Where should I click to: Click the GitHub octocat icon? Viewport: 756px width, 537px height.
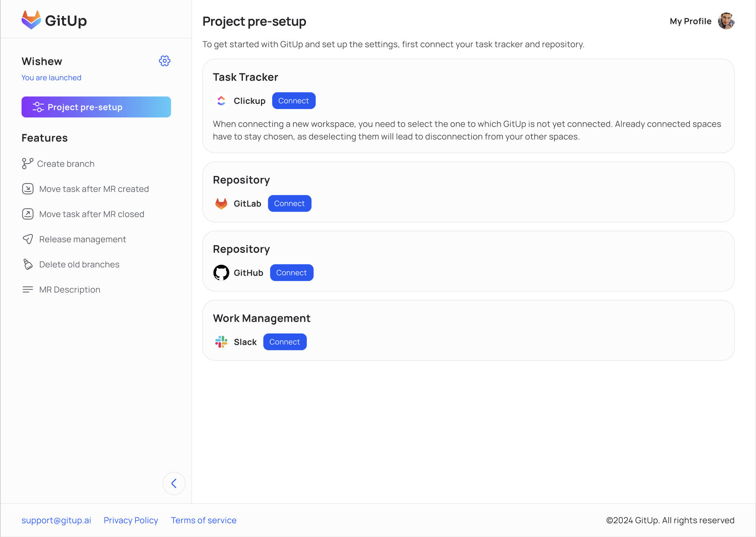(221, 273)
